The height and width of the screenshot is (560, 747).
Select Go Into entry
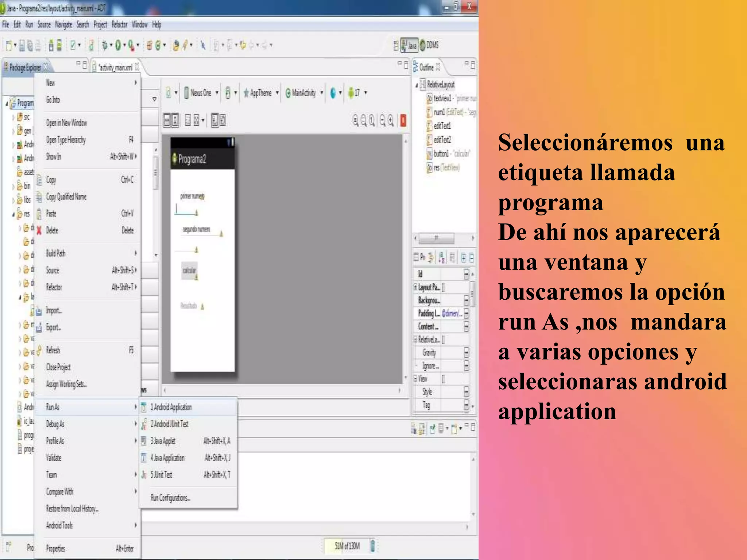coord(53,100)
